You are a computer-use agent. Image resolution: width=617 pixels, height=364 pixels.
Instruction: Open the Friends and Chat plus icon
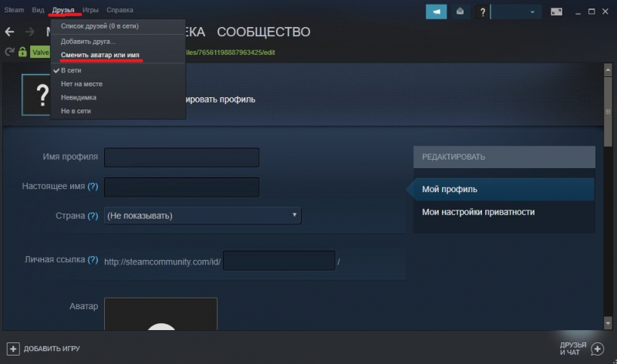[x=597, y=349]
